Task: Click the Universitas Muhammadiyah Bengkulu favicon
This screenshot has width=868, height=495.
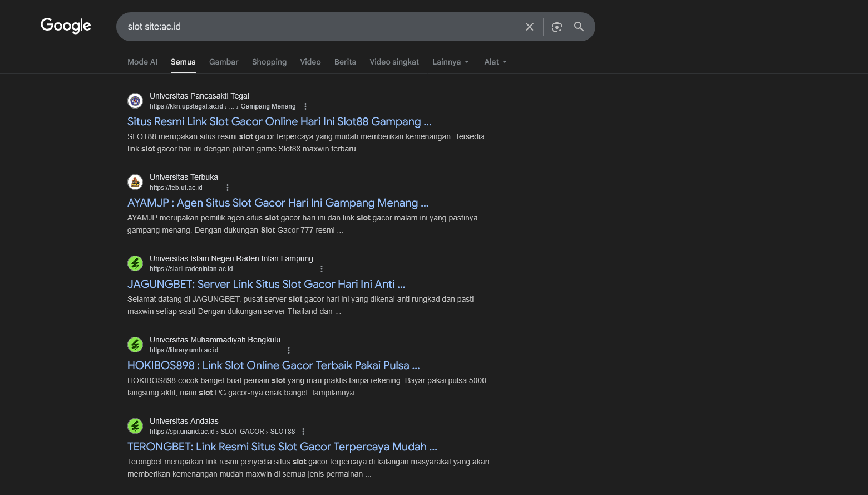Action: click(135, 345)
